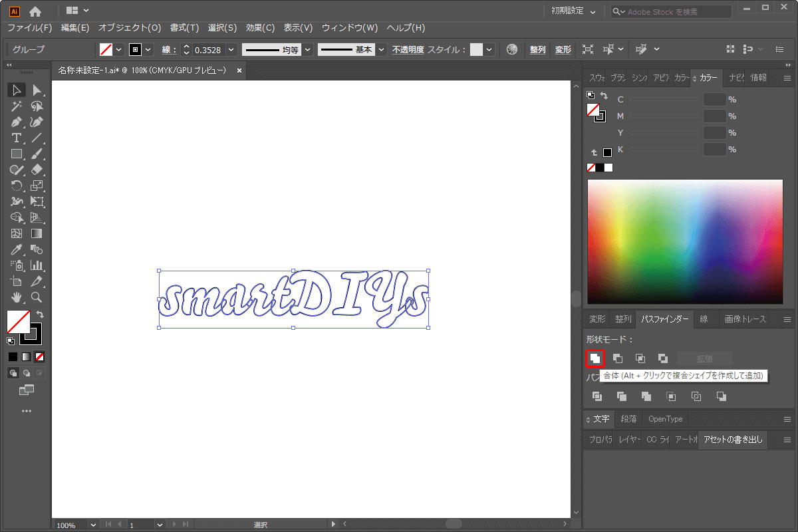Open Recolor Artwork from control bar

[511, 49]
